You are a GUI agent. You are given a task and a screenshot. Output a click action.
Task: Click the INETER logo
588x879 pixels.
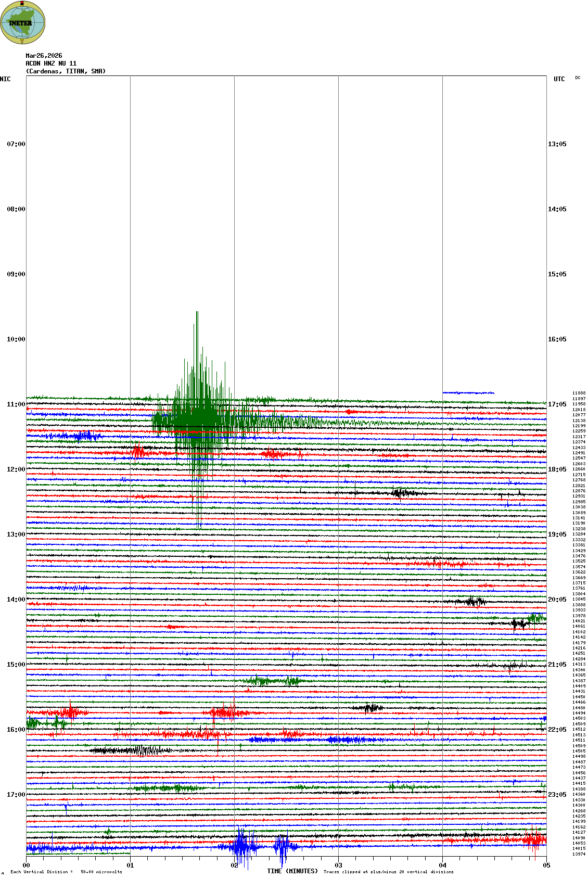[22, 22]
